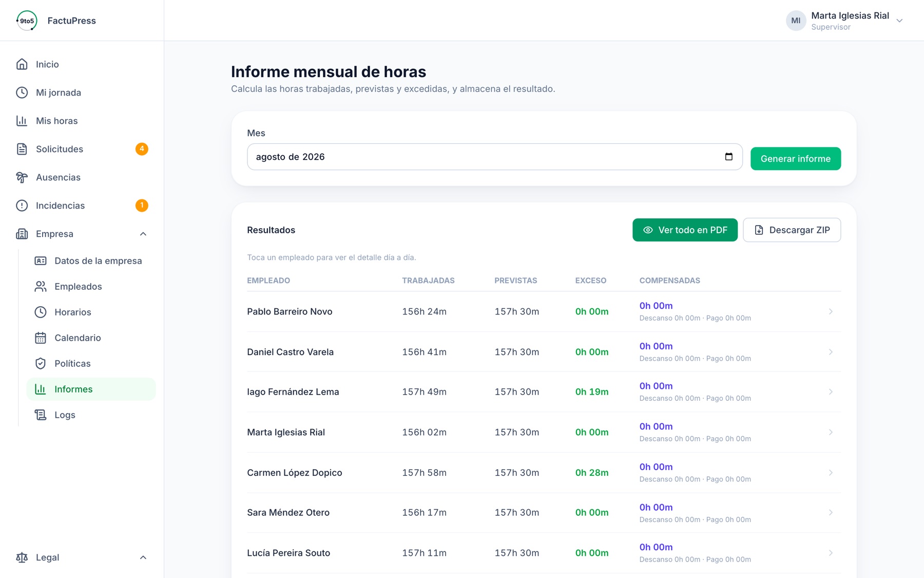The image size is (924, 578).
Task: Open Mi jornada clock icon
Action: tap(22, 92)
